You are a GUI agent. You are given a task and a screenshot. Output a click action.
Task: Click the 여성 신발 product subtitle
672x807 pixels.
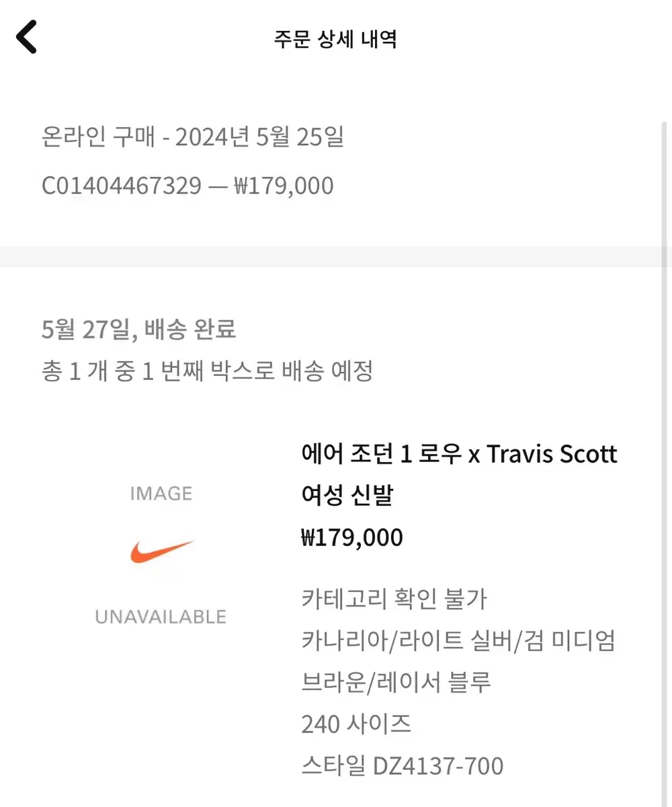point(347,496)
